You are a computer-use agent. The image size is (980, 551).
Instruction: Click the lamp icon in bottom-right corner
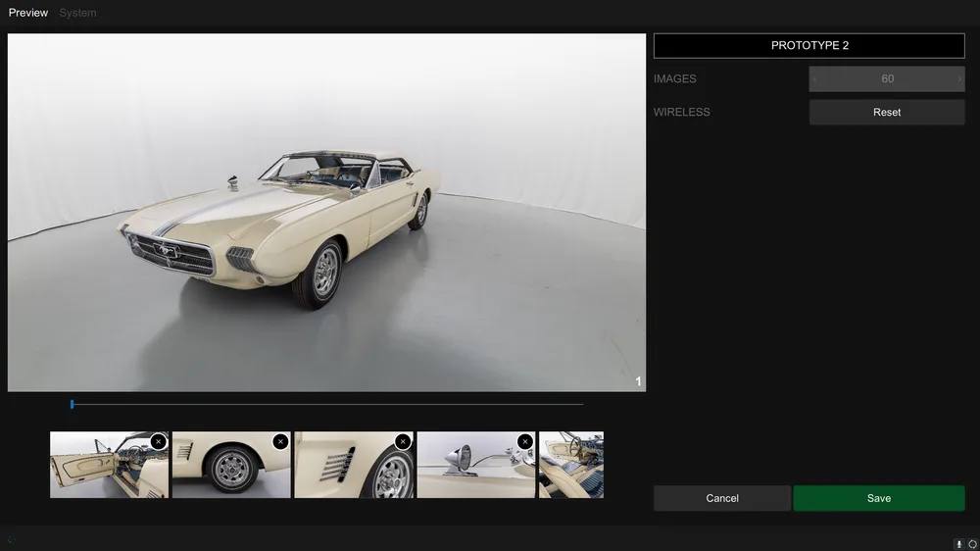click(x=959, y=544)
